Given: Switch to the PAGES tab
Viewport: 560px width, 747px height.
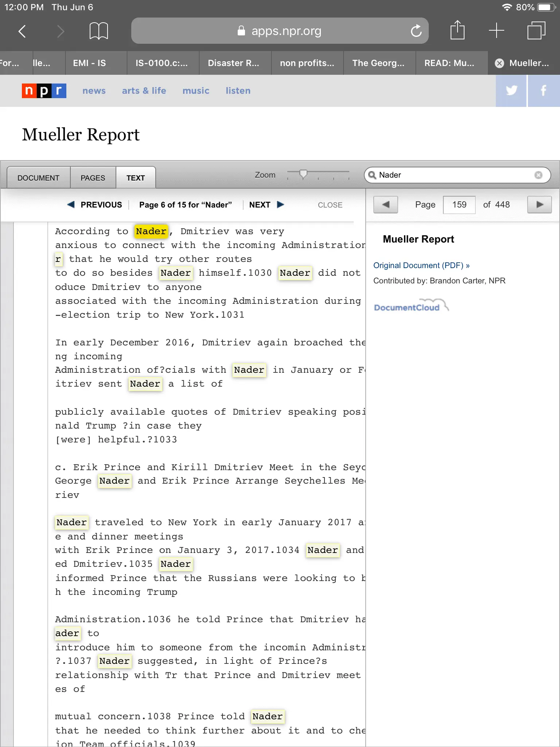Looking at the screenshot, I should [x=93, y=178].
